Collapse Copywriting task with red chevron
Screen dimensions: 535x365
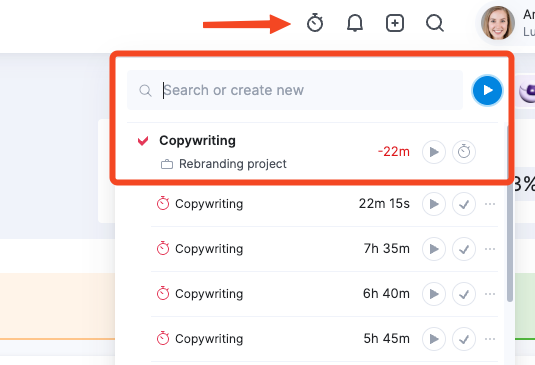pos(143,141)
